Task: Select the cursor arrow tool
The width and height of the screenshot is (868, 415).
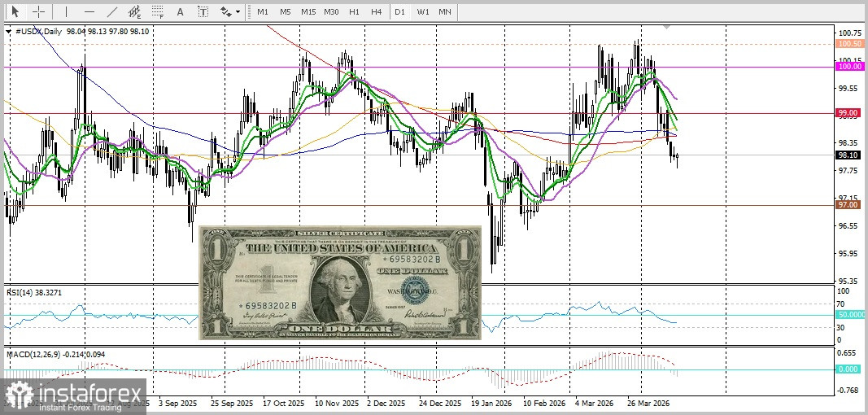Action: 15,12
